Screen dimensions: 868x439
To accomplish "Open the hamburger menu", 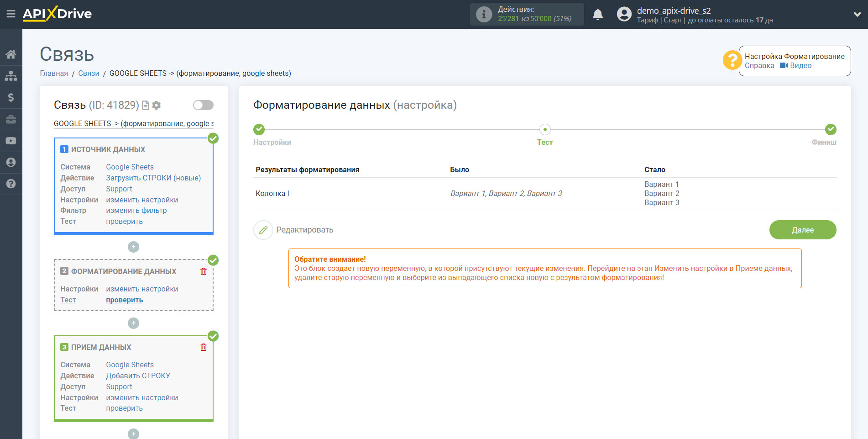I will pos(11,14).
